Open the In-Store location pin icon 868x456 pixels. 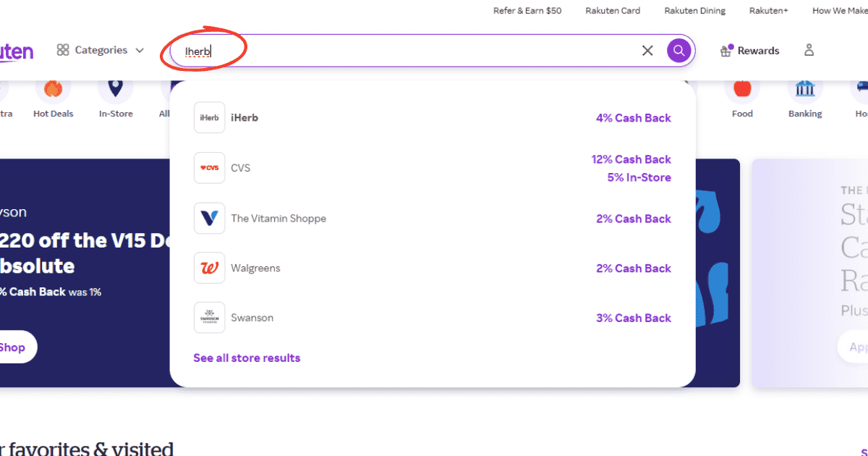pyautogui.click(x=116, y=89)
